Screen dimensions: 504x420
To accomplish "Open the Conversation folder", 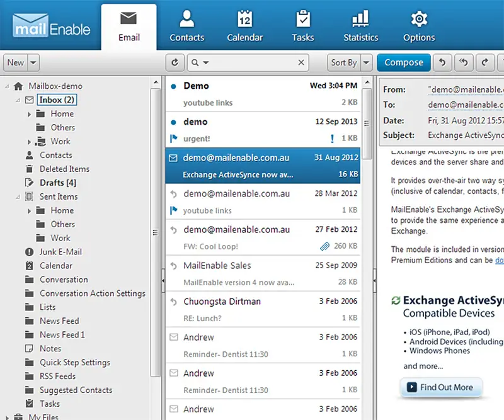I will (64, 280).
